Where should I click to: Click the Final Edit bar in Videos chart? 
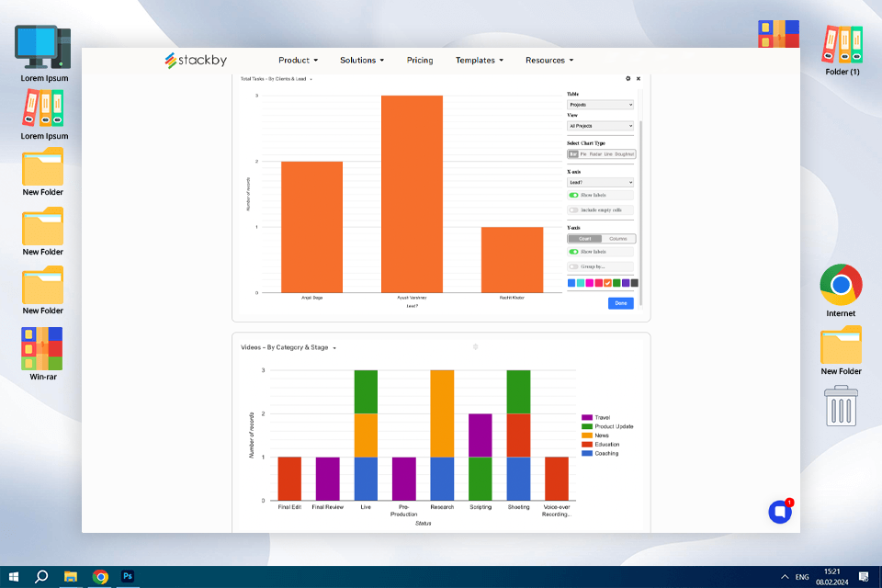pyautogui.click(x=289, y=479)
